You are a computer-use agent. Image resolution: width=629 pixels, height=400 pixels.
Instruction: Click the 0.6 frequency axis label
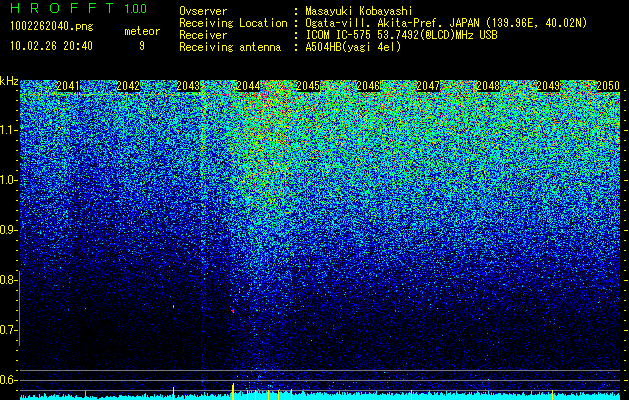[x=9, y=380]
